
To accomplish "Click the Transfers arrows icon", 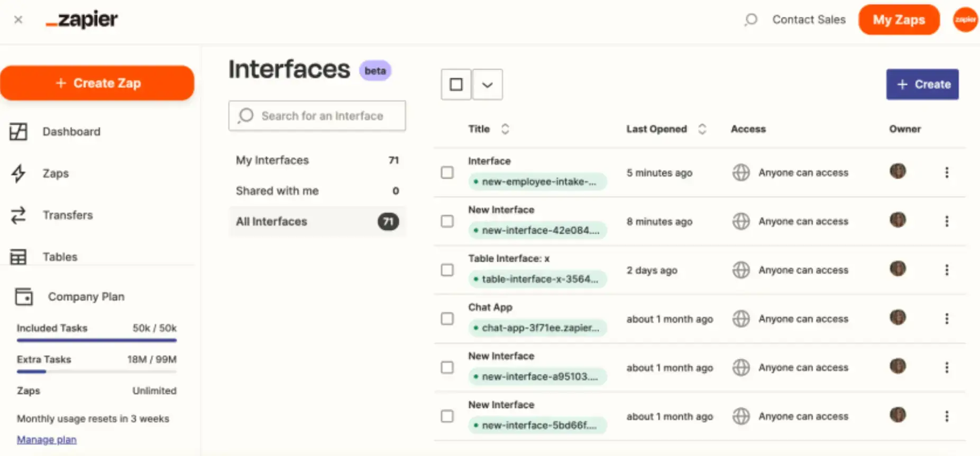I will [x=19, y=215].
